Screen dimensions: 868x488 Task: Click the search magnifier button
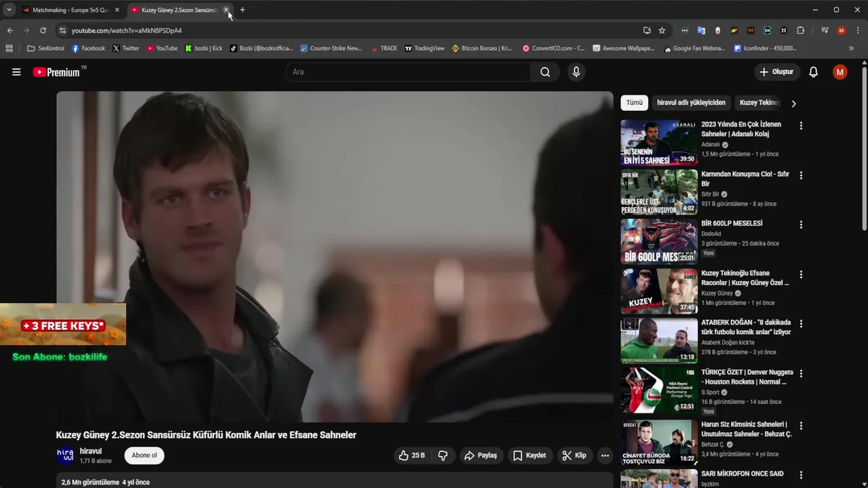(545, 72)
